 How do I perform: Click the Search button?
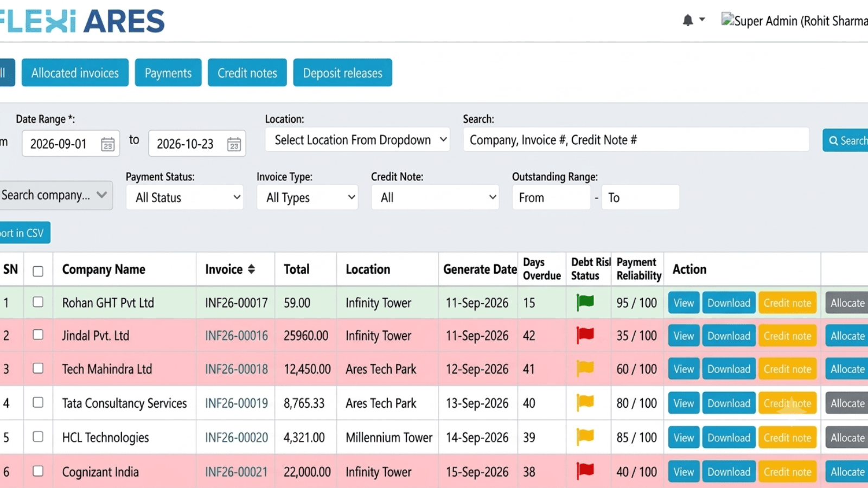pos(846,140)
